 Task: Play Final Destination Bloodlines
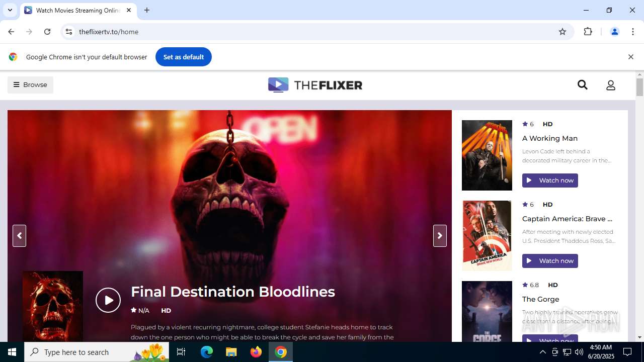[108, 300]
